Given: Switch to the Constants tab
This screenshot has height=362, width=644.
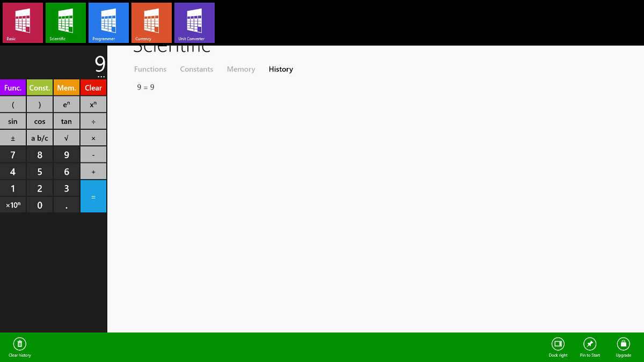Looking at the screenshot, I should point(196,69).
